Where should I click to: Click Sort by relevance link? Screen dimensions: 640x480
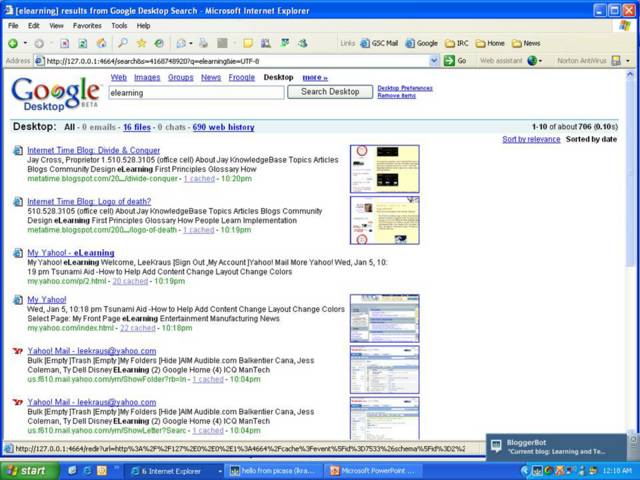[531, 139]
